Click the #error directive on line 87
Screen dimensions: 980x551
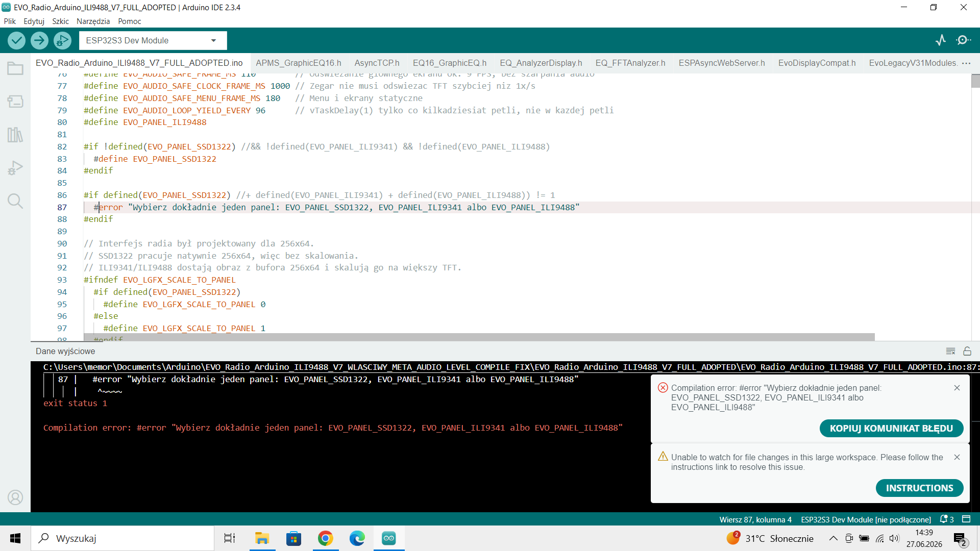pyautogui.click(x=108, y=208)
